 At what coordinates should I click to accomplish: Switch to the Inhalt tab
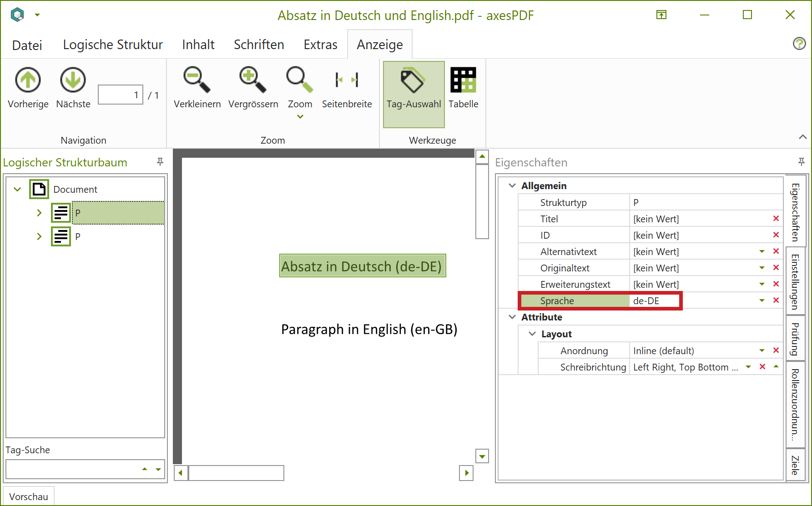[198, 45]
